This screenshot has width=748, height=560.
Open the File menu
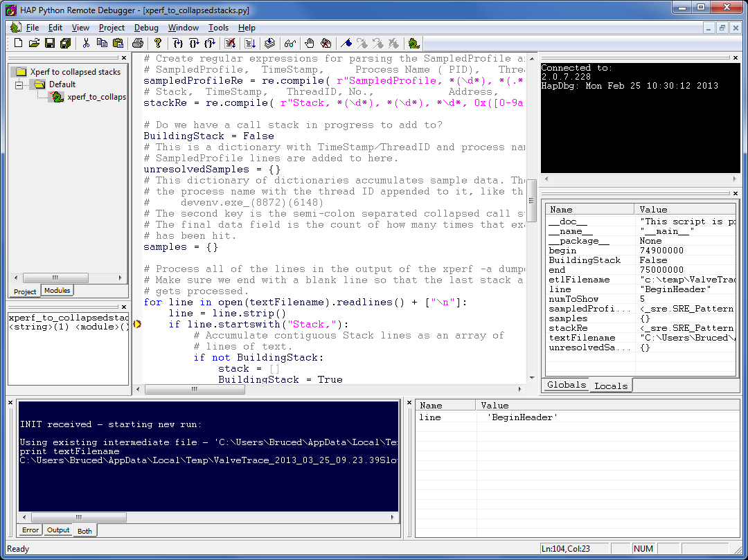point(33,28)
